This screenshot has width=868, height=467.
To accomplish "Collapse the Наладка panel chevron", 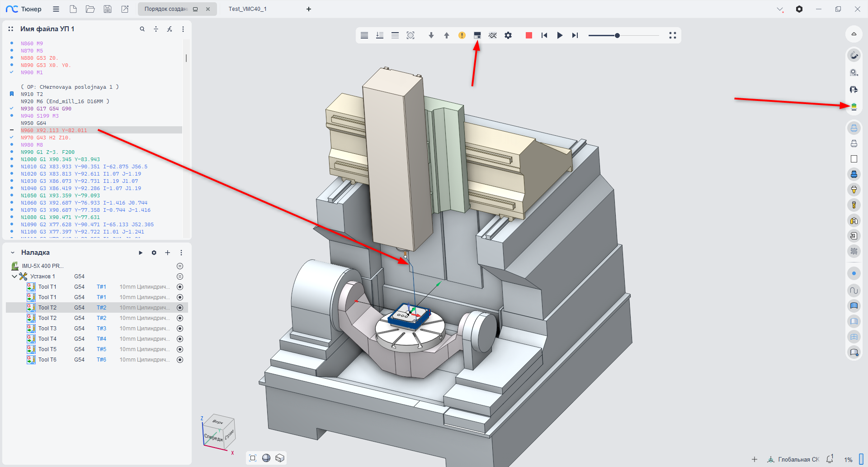I will coord(13,253).
